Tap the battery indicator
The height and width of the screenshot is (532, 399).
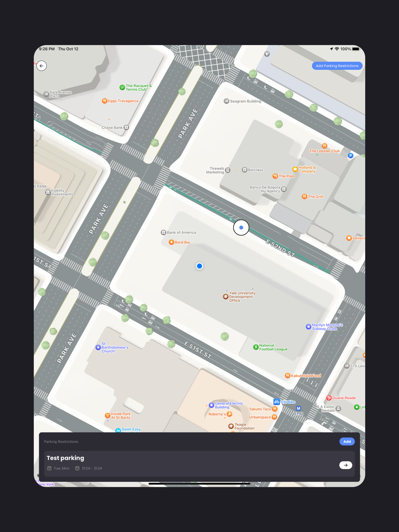click(x=356, y=49)
